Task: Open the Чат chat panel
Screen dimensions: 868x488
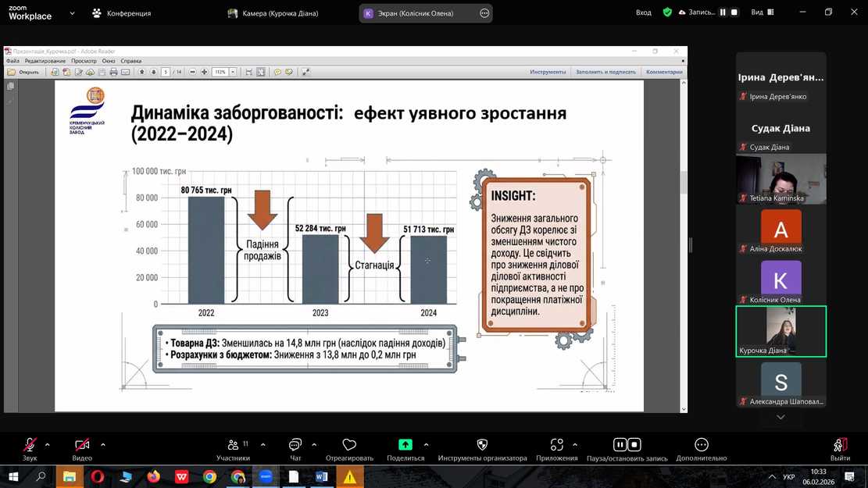Action: point(295,445)
